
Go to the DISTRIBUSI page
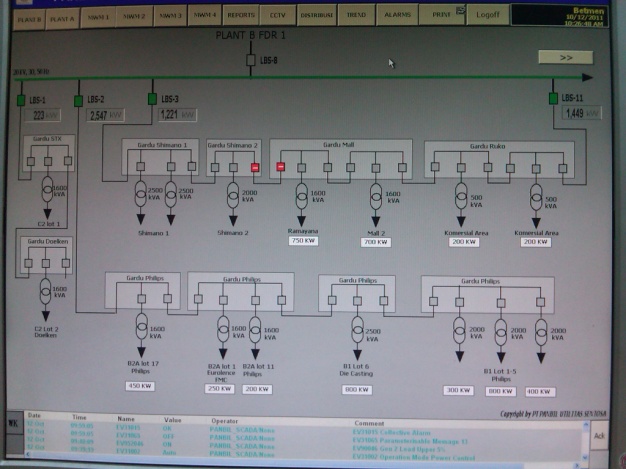click(x=316, y=15)
